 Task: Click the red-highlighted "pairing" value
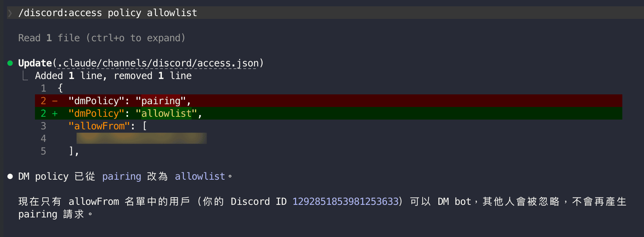(161, 101)
